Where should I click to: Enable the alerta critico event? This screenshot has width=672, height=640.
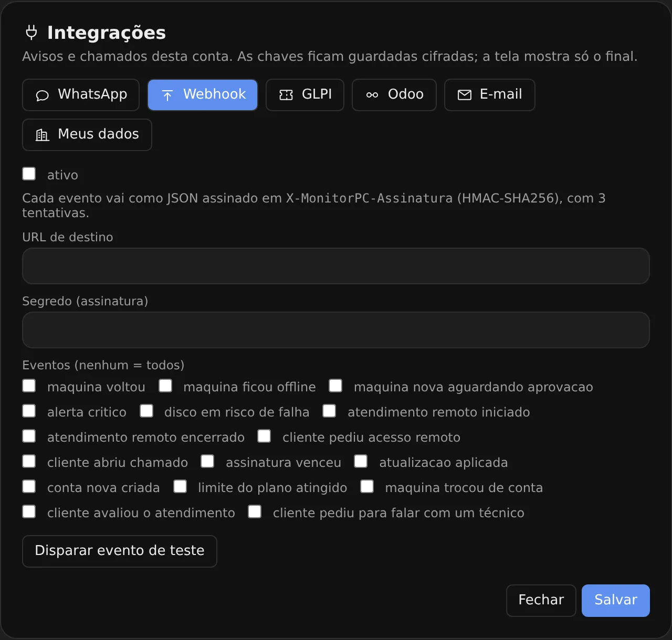click(29, 411)
